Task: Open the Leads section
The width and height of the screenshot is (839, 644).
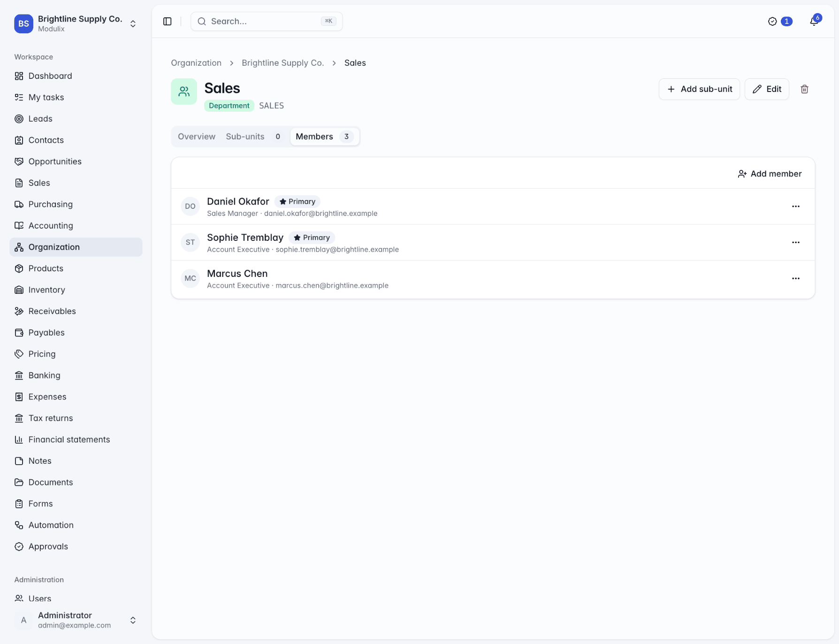Action: tap(76, 119)
